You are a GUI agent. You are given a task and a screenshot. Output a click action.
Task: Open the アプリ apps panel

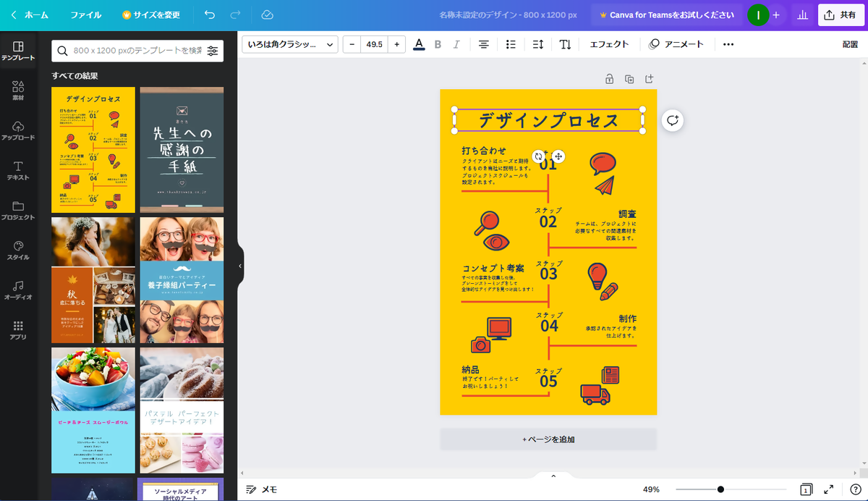(x=18, y=330)
